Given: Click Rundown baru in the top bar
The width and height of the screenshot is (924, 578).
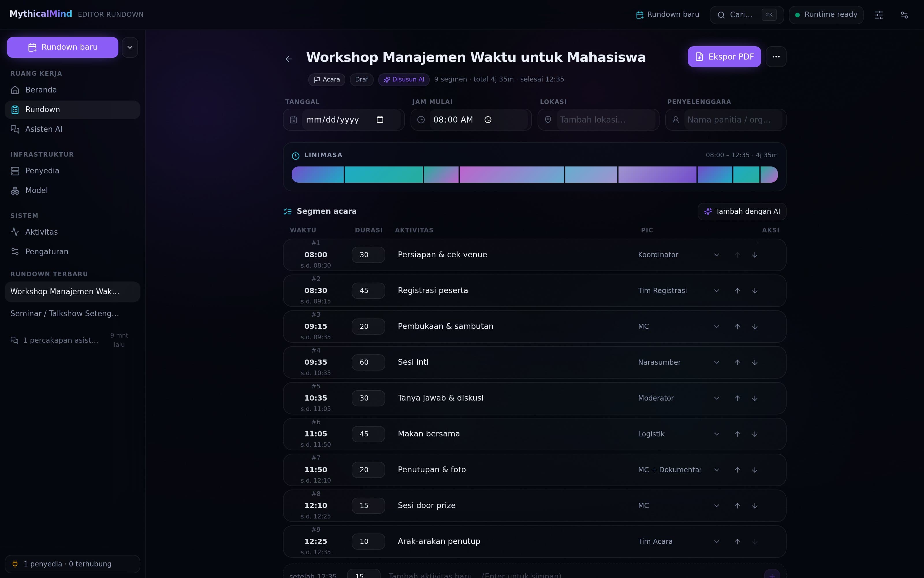Looking at the screenshot, I should [667, 14].
